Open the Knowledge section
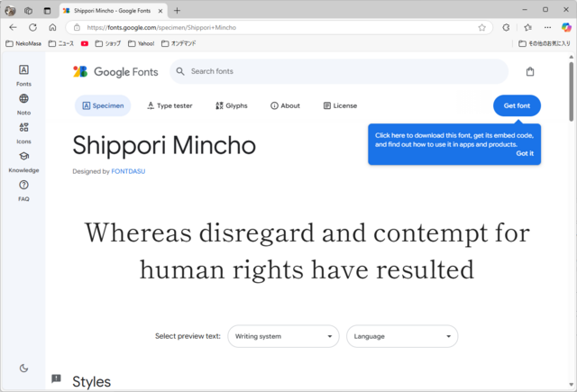 tap(23, 162)
